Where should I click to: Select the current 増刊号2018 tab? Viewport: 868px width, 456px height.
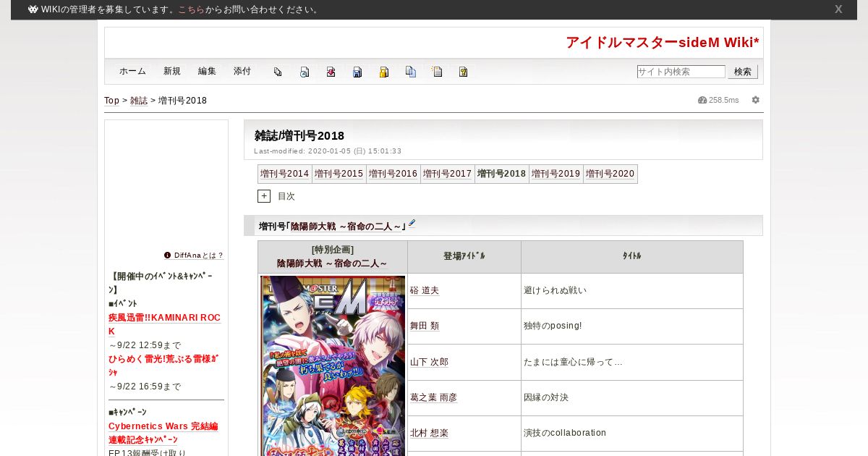point(502,174)
